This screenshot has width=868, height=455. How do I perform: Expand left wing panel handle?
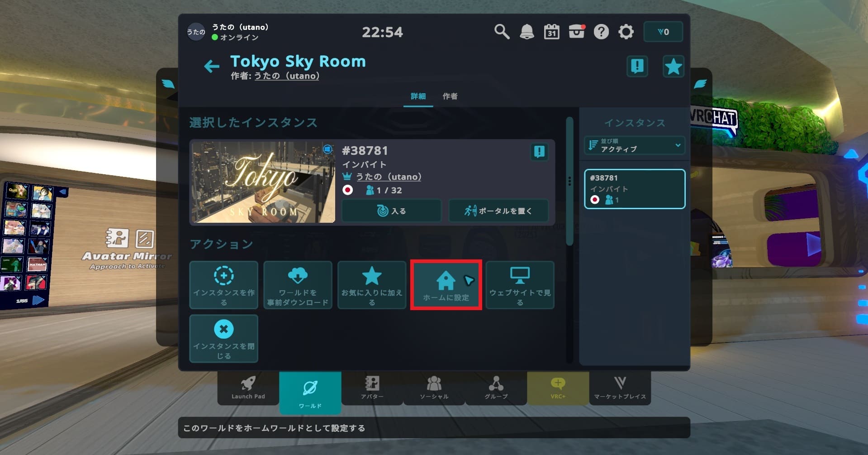[168, 84]
